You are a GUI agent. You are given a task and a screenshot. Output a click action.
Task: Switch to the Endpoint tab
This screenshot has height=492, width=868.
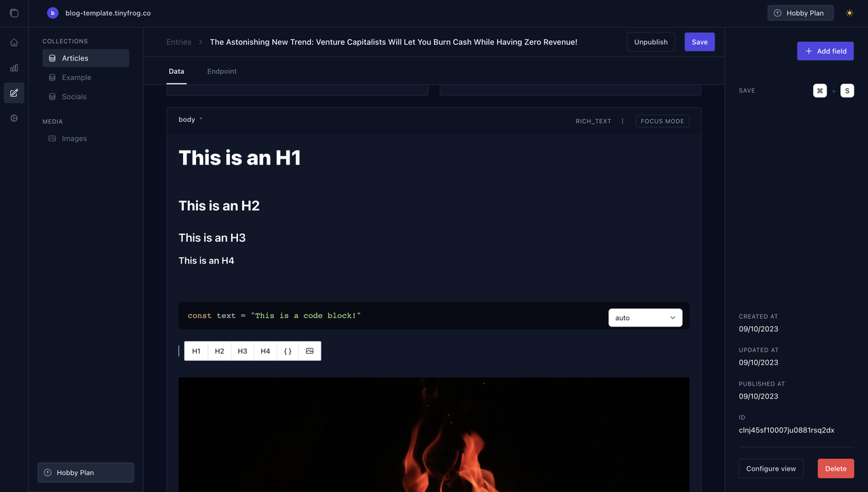pyautogui.click(x=222, y=71)
